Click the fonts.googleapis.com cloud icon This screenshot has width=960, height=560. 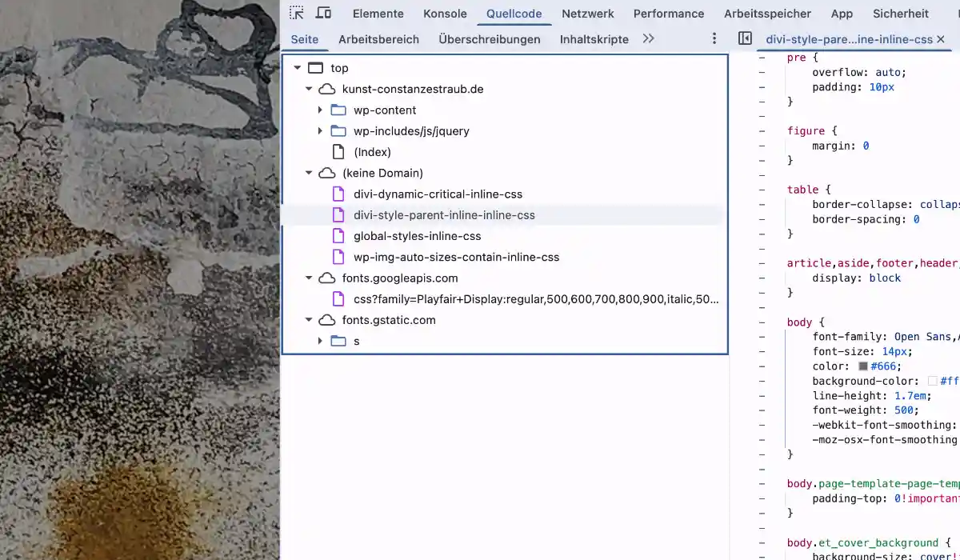pos(327,278)
